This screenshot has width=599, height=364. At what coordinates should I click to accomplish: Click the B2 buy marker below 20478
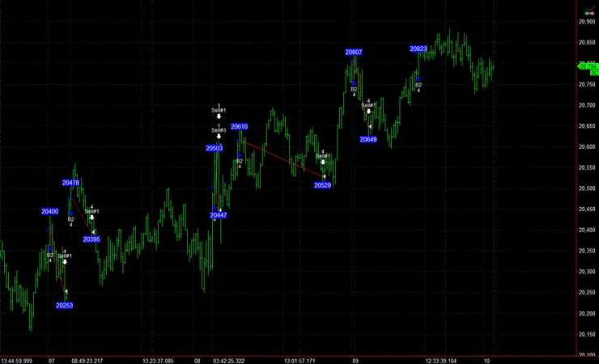pyautogui.click(x=70, y=219)
